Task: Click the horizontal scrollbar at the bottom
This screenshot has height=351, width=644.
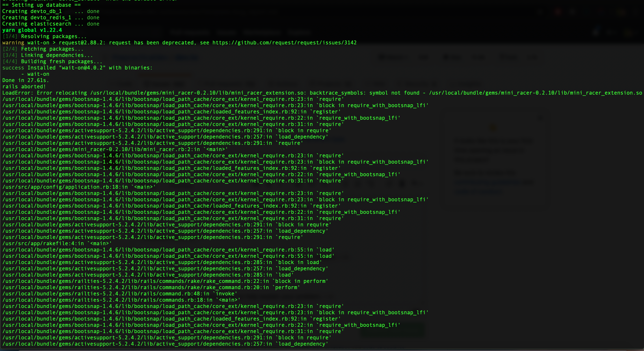Action: [x=322, y=349]
